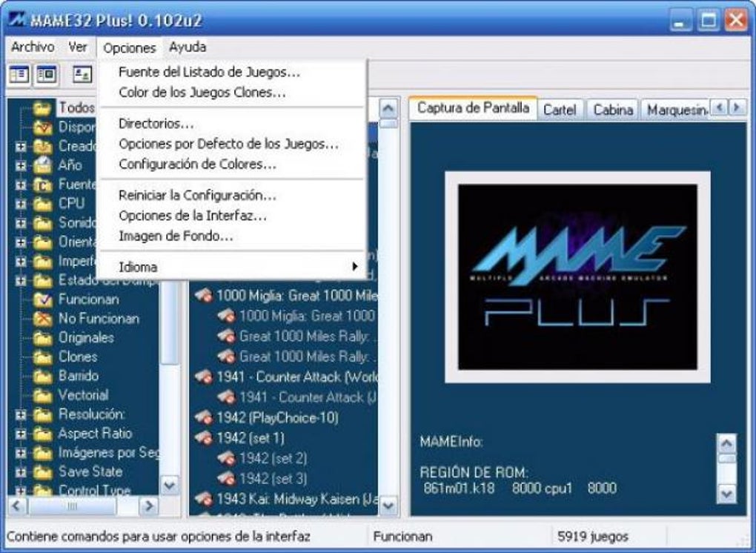
Task: Click the Barrido folder icon
Action: click(42, 376)
